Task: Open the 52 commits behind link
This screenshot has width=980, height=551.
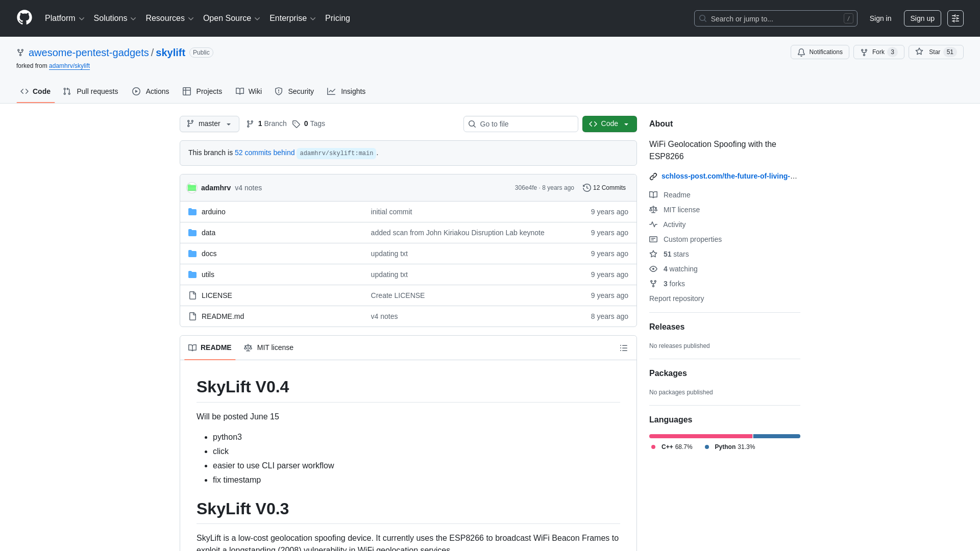Action: (264, 153)
